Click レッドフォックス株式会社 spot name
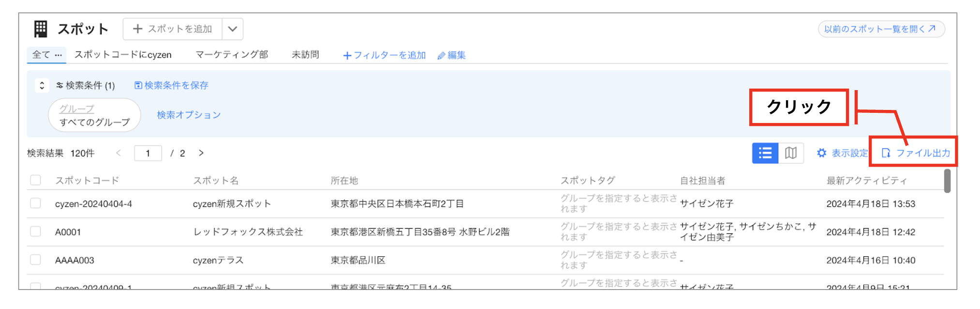 point(248,232)
